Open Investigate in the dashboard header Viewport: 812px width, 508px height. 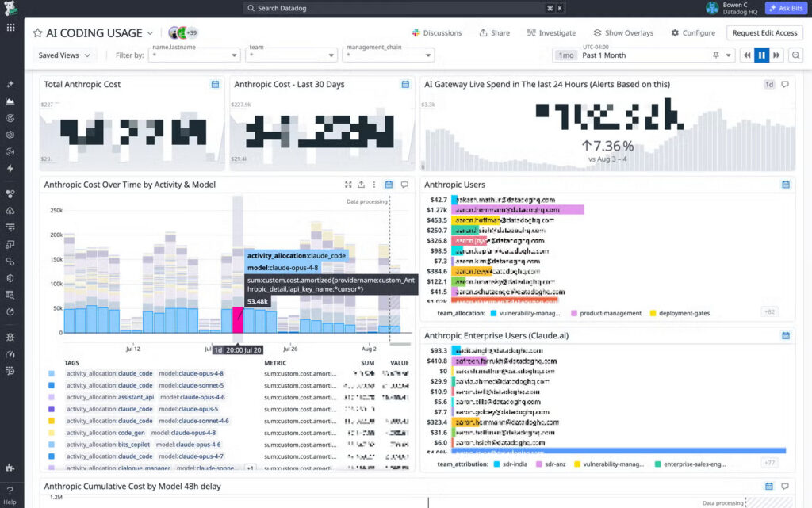(551, 33)
